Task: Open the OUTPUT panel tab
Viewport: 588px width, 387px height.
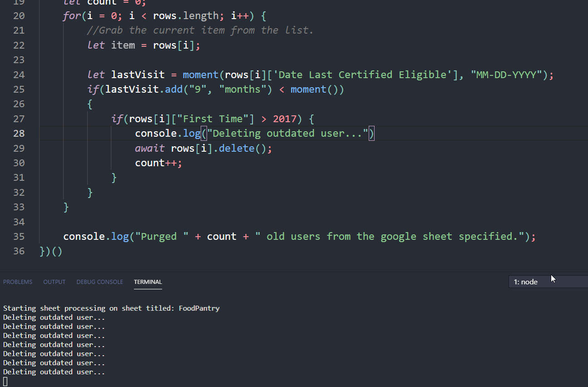Action: coord(54,282)
